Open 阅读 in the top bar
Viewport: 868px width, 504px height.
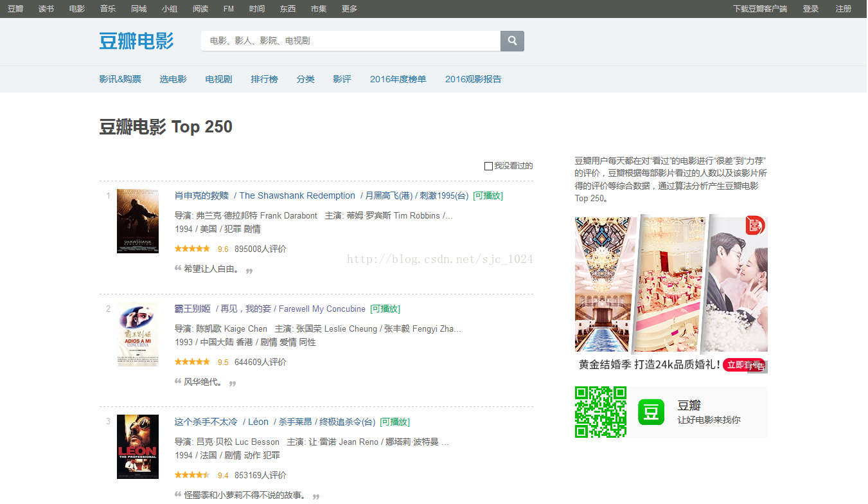(x=200, y=9)
